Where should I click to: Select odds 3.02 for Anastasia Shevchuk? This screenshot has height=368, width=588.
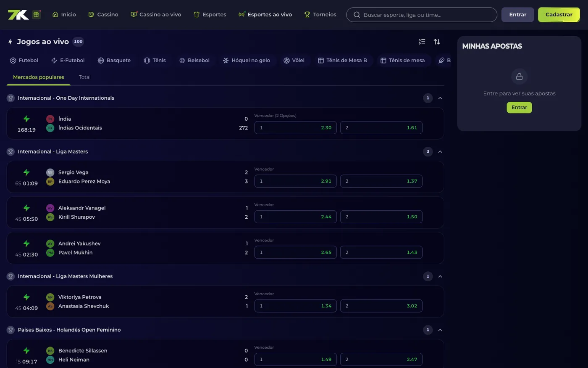pos(381,306)
